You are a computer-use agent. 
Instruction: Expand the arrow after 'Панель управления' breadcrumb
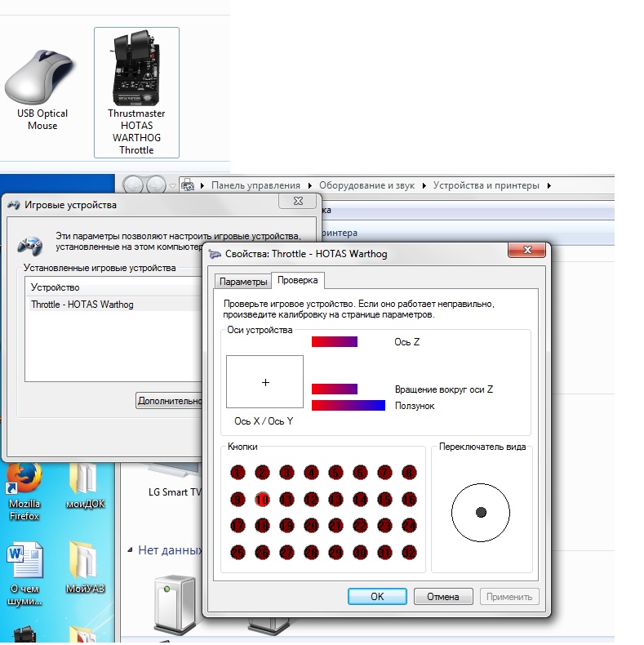[309, 185]
